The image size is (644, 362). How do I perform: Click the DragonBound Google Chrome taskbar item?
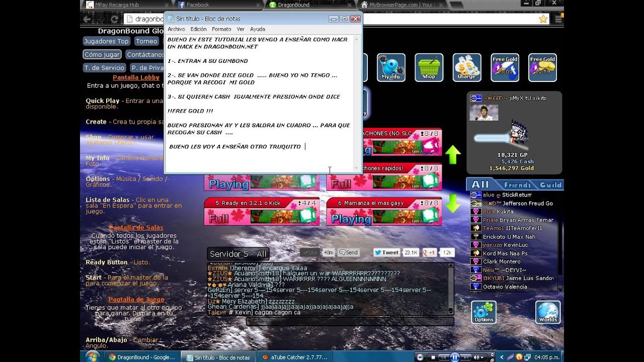142,357
